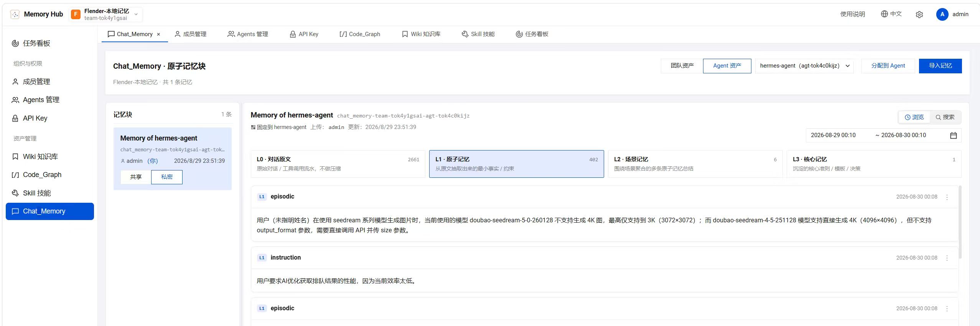Select the L2 · 场景记忆 level card
Image resolution: width=980 pixels, height=326 pixels.
point(695,164)
